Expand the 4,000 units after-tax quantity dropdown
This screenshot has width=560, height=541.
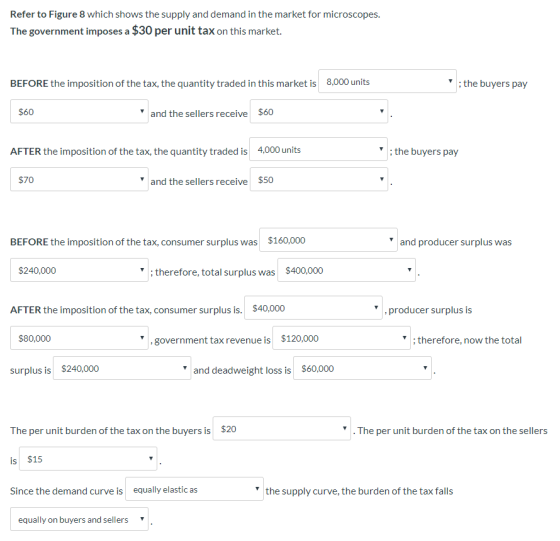tap(318, 149)
